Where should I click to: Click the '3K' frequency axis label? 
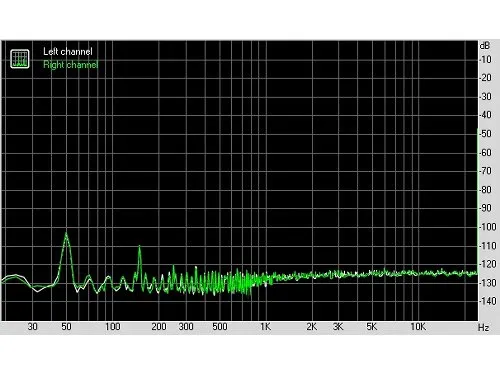pyautogui.click(x=338, y=327)
